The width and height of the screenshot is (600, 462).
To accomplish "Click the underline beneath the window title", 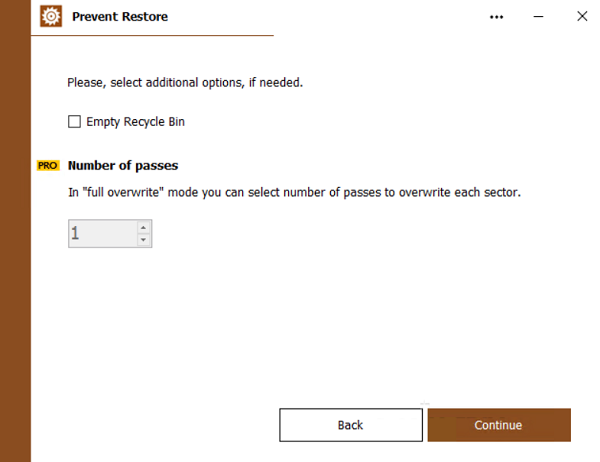I will [x=152, y=36].
